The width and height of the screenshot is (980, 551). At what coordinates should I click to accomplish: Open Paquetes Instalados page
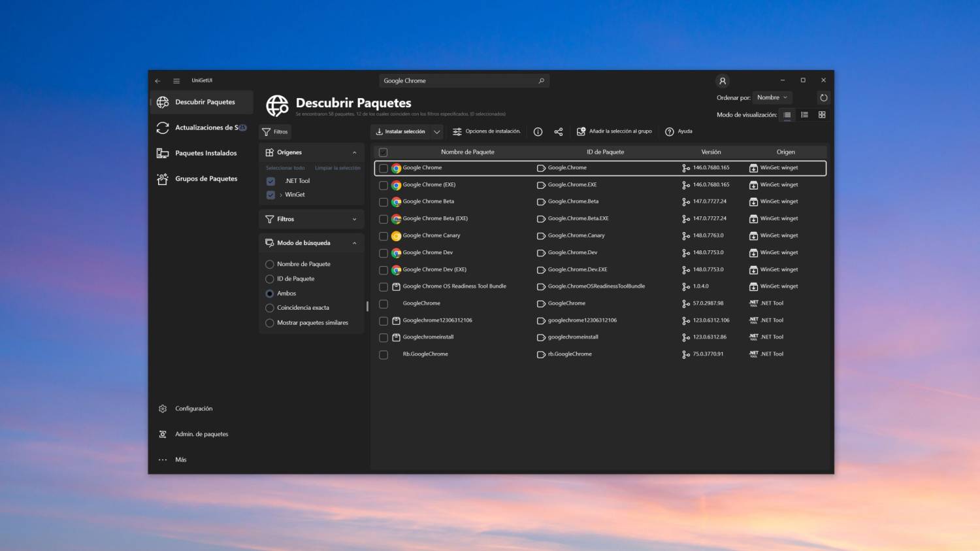tap(205, 154)
